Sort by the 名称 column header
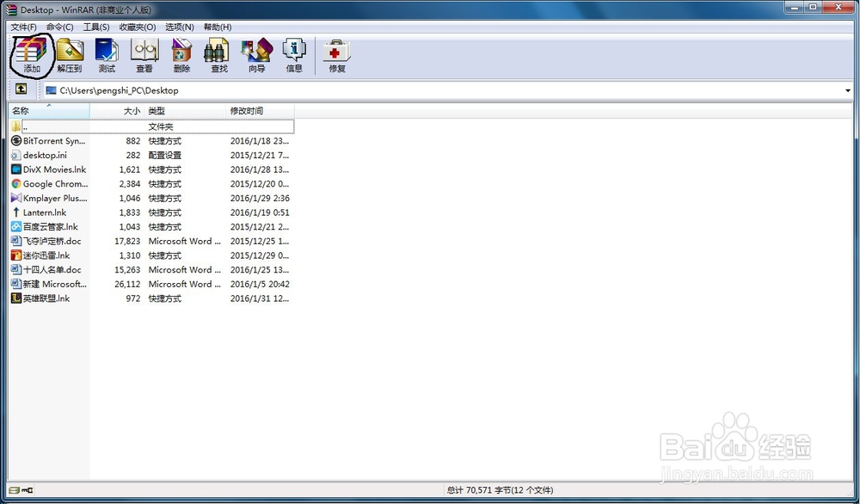 tap(49, 111)
